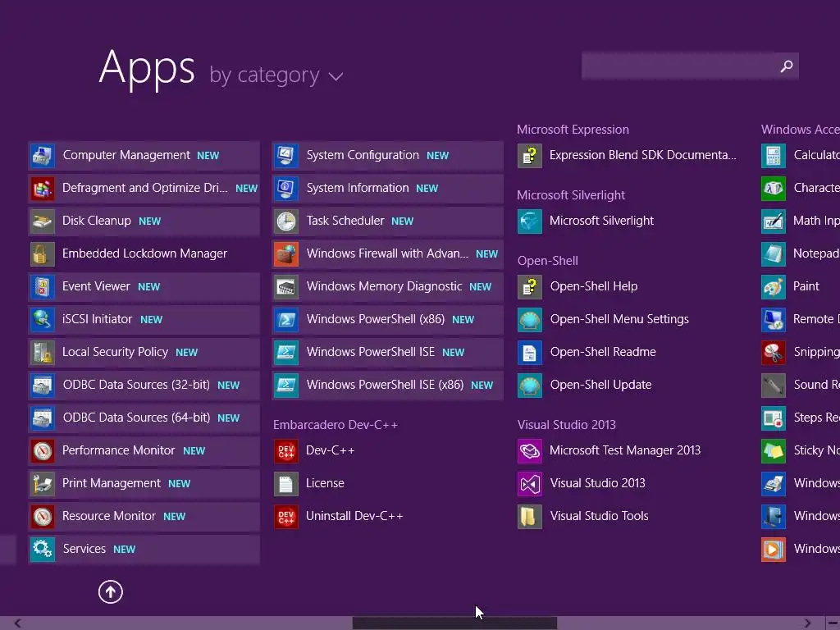
Task: Click Windows PowerShell ISE label
Action: [x=370, y=352]
